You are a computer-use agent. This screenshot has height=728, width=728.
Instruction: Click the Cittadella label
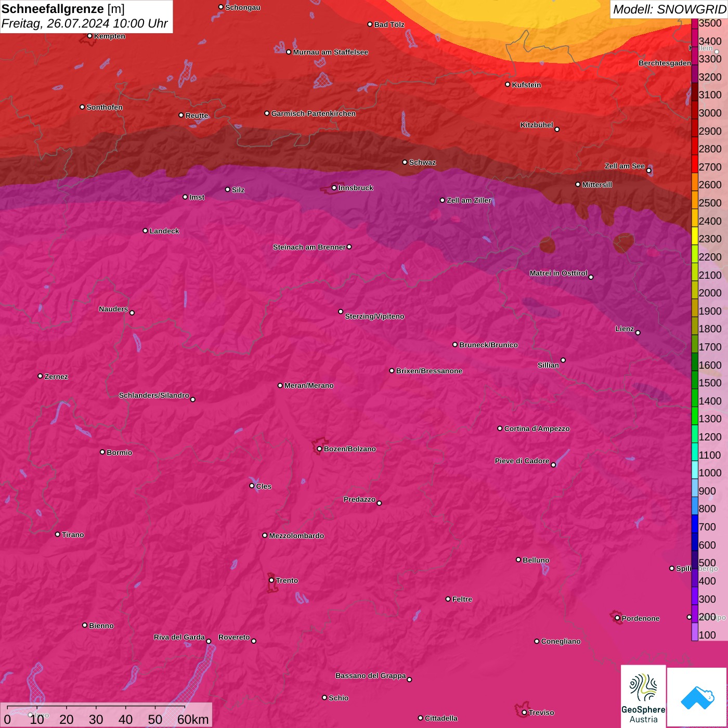(441, 718)
